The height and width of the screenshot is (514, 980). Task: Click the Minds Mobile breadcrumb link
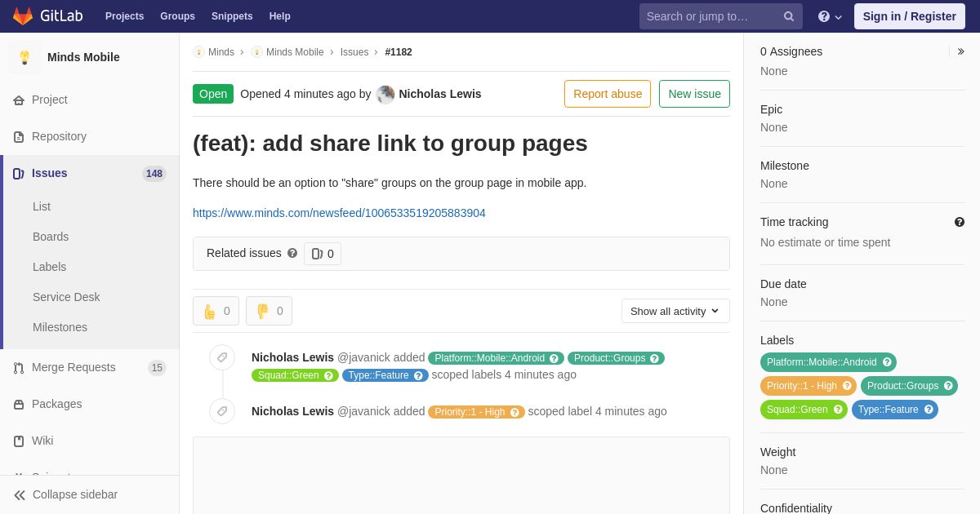point(295,52)
